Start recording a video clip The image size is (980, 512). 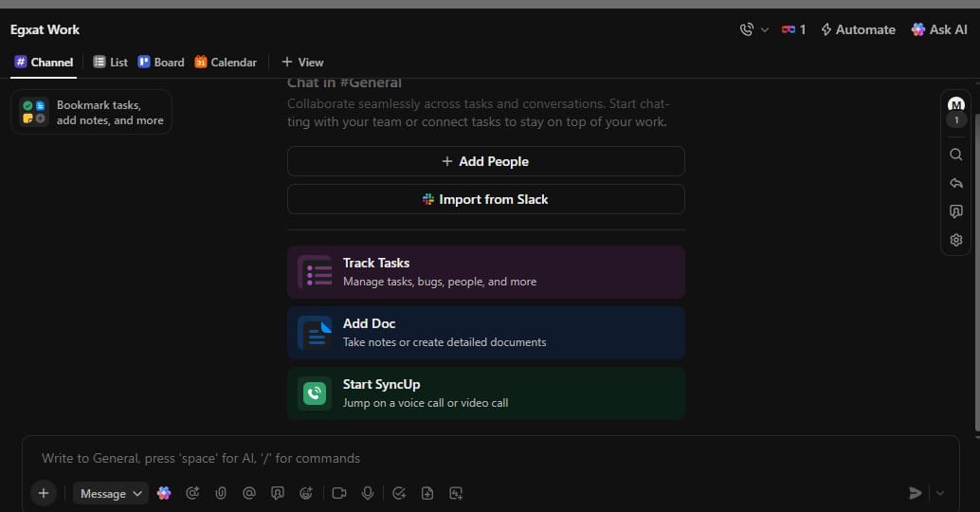coord(339,493)
